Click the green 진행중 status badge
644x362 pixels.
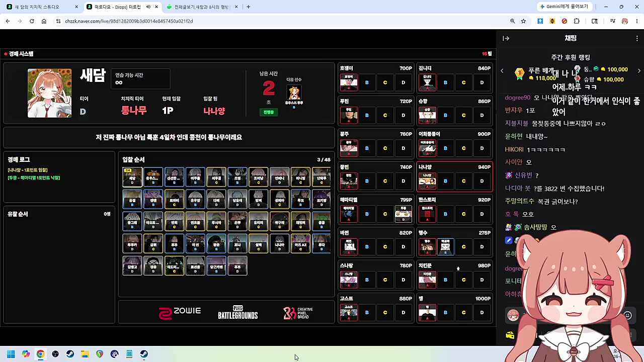(269, 112)
